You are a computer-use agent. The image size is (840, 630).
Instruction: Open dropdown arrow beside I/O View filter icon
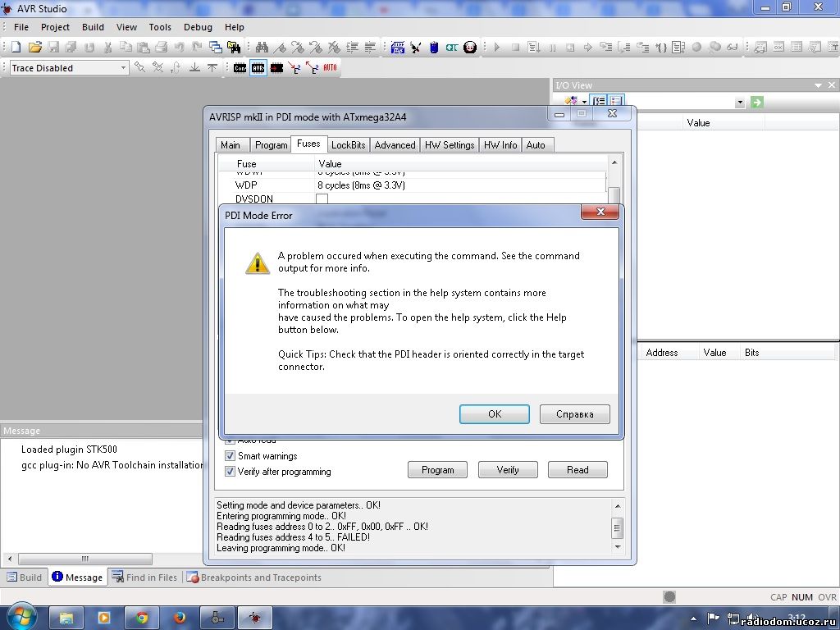584,102
